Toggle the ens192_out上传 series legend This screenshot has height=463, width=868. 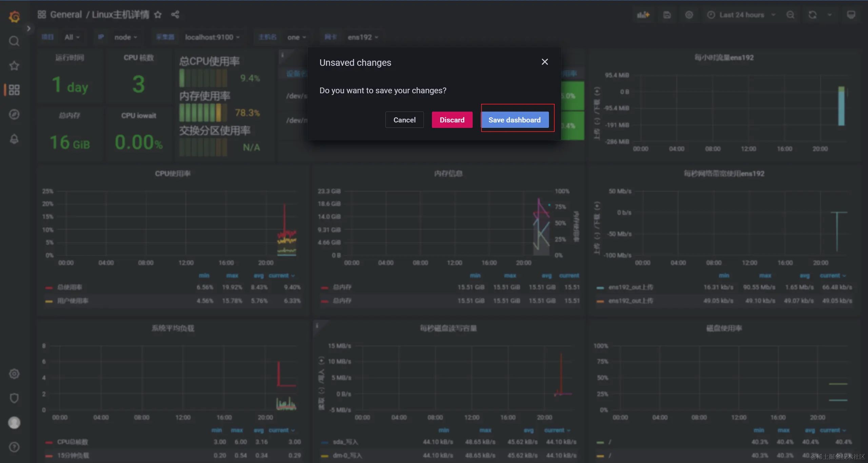[x=630, y=287]
